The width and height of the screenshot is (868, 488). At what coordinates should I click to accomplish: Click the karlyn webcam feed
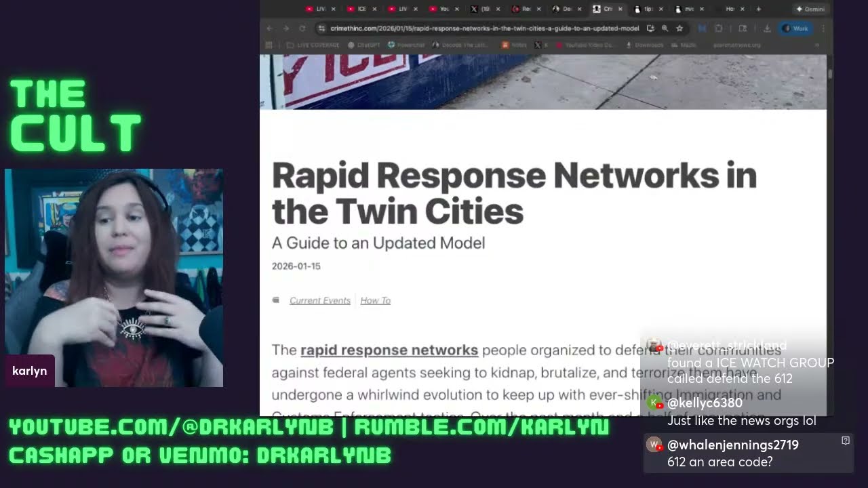click(x=114, y=278)
